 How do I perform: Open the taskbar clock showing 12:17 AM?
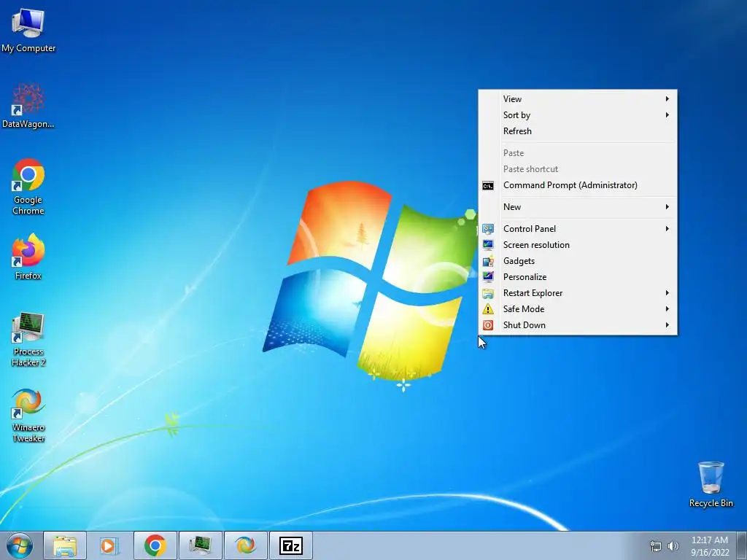pyautogui.click(x=710, y=546)
